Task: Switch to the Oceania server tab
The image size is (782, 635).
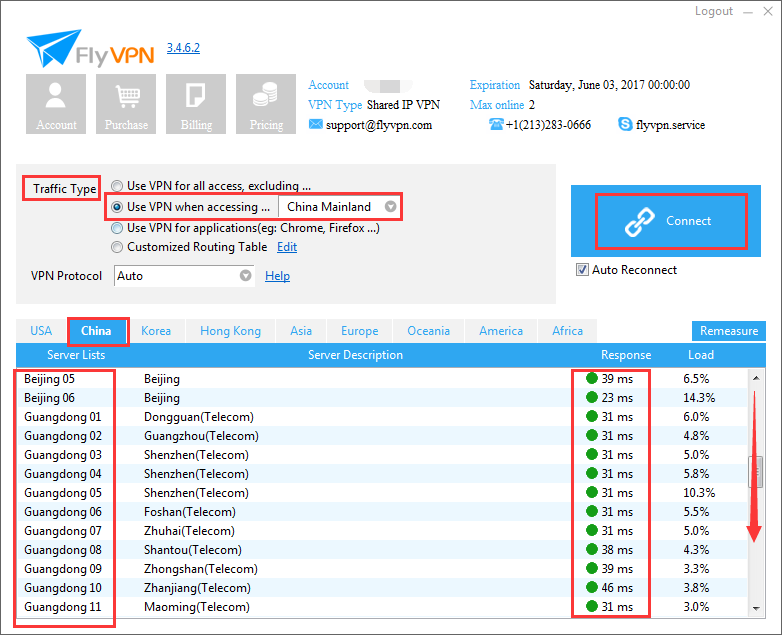Action: pos(428,331)
